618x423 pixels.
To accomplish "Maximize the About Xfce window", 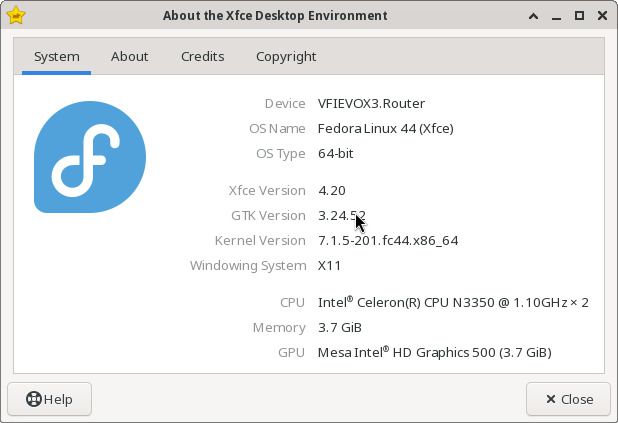I will (x=579, y=16).
